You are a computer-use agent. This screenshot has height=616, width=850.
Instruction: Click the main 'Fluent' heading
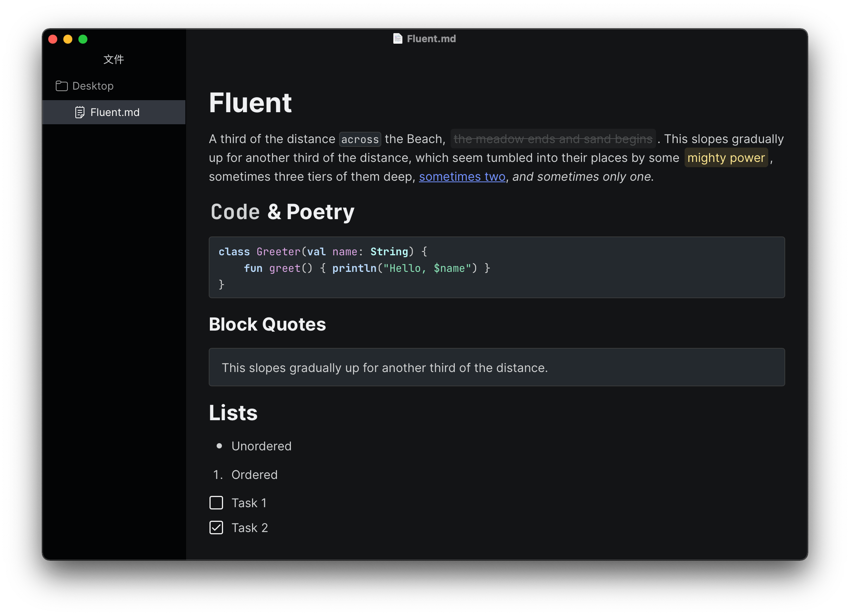click(250, 103)
